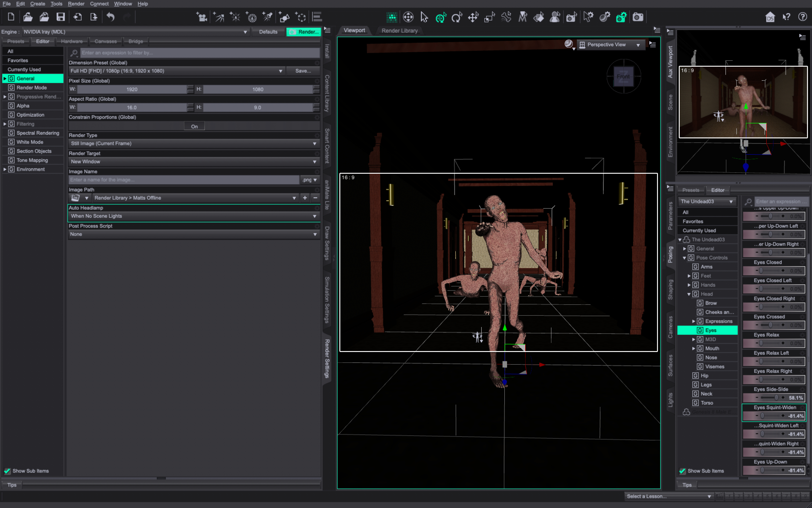Click the Save... preset button

click(303, 71)
